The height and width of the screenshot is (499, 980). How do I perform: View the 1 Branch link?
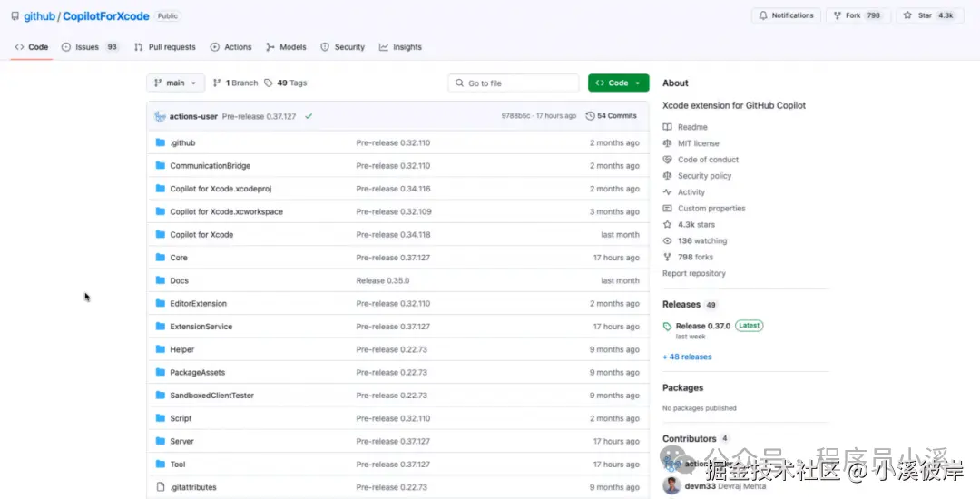click(x=236, y=83)
